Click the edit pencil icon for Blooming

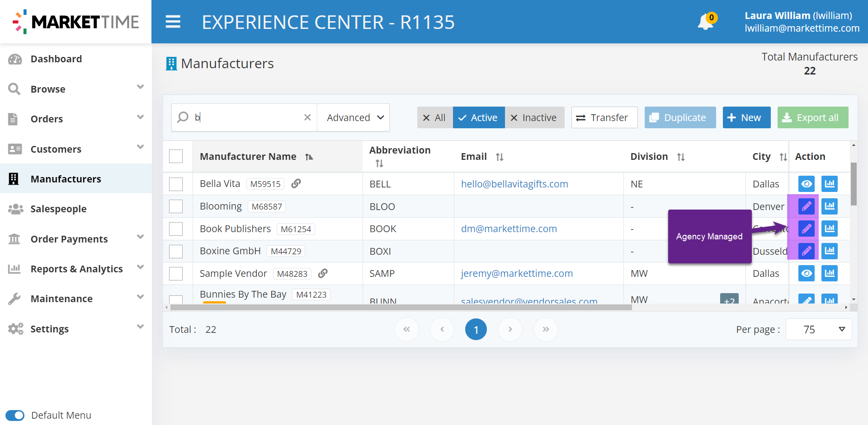click(806, 206)
